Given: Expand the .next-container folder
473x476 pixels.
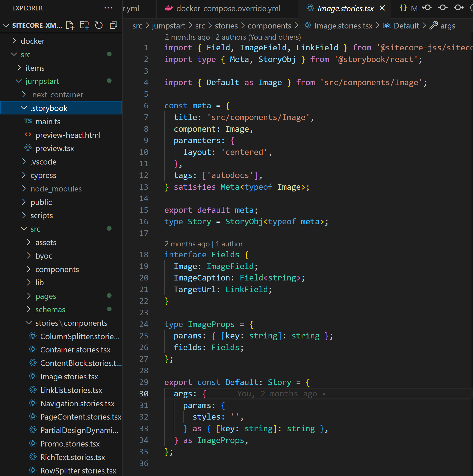Looking at the screenshot, I should pos(24,95).
